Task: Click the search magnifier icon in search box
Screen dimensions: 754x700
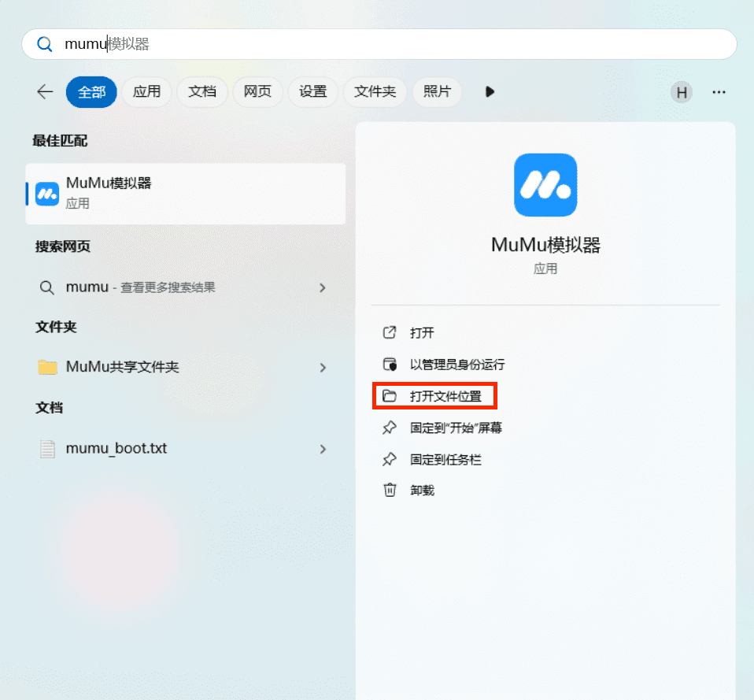Action: coord(45,44)
